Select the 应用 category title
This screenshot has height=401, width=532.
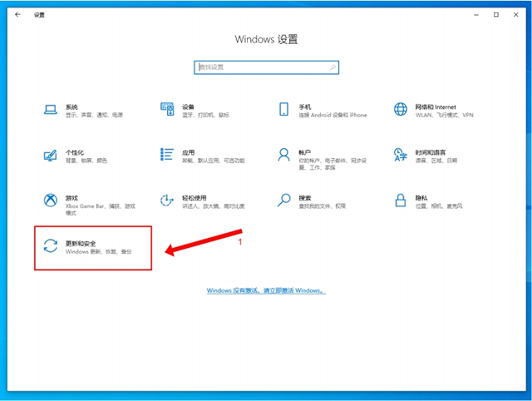point(189,152)
